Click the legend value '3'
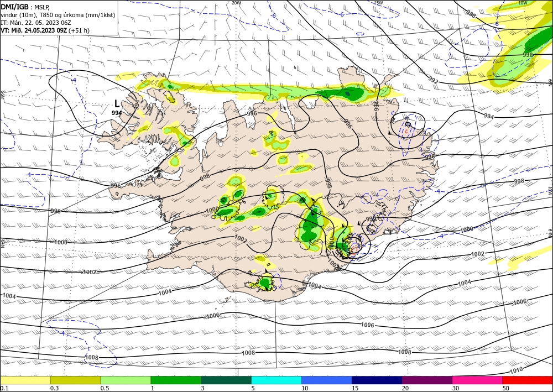The height and width of the screenshot is (392, 553). [203, 388]
